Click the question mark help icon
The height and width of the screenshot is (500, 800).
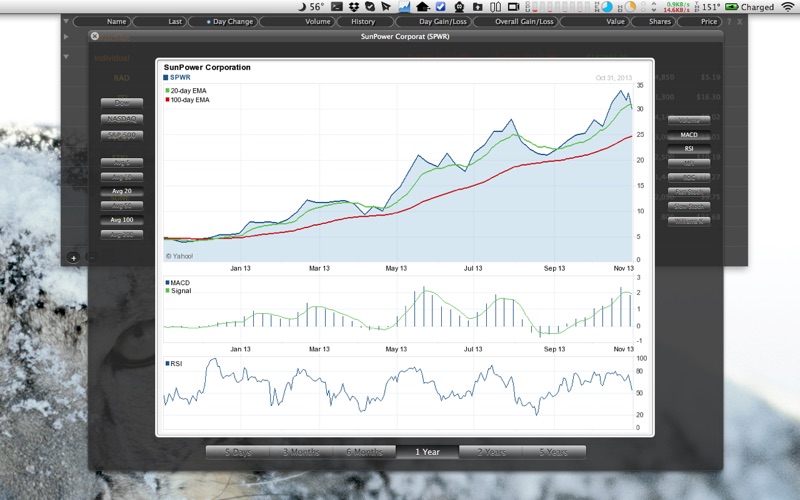point(729,21)
